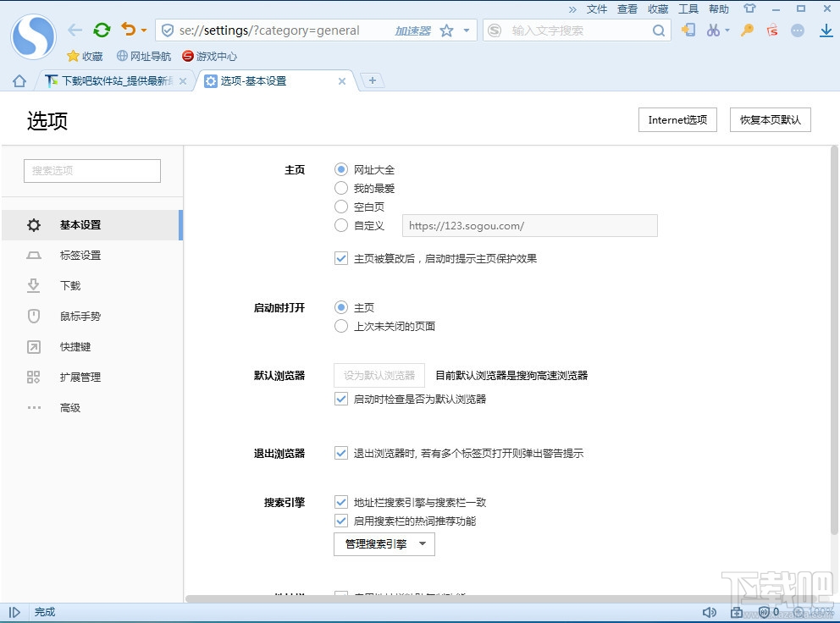The height and width of the screenshot is (623, 840).
Task: Click the custom homepage URL field
Action: point(530,225)
